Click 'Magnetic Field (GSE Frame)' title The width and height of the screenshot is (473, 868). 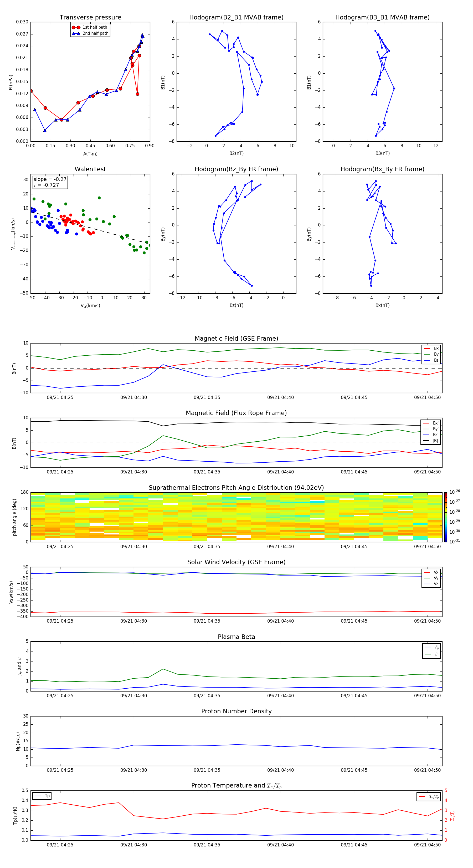[x=236, y=339]
